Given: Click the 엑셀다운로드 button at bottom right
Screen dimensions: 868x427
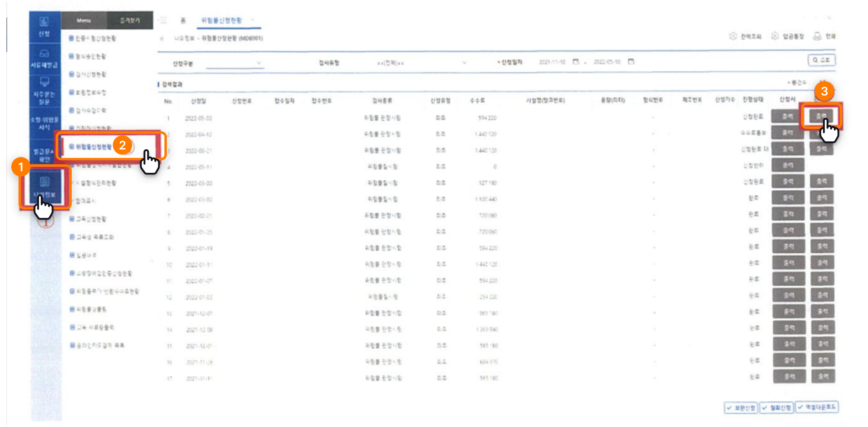Looking at the screenshot, I should tap(817, 407).
